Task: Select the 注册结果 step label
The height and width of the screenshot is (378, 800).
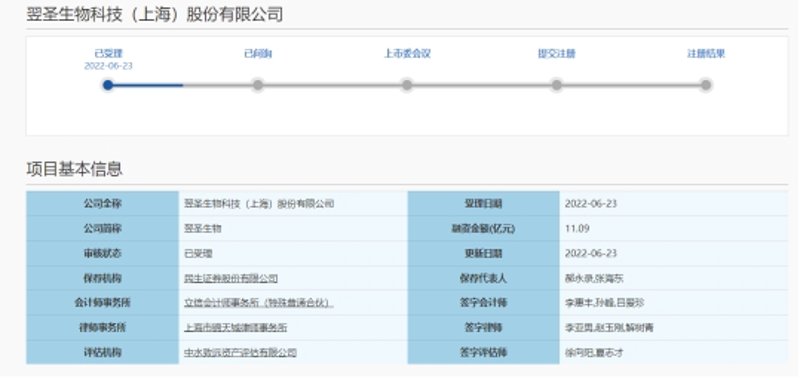Action: point(706,54)
